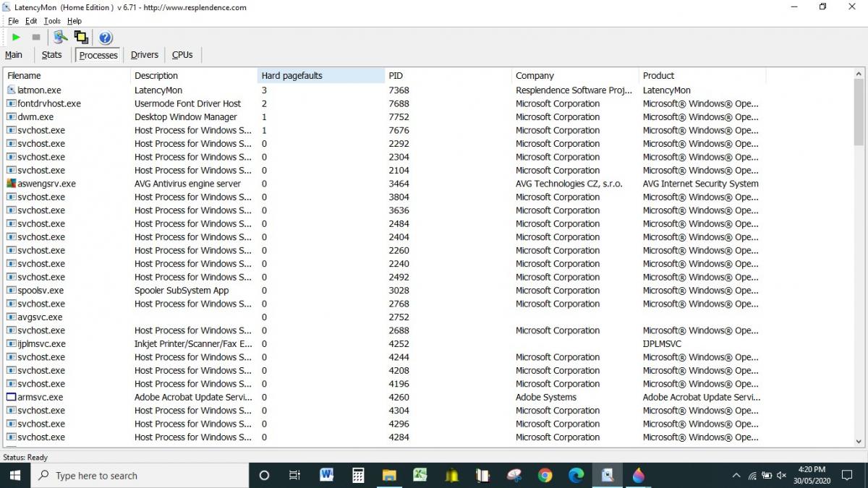Screen dimensions: 868x488
Task: Click the icon beside ijplmsvc.exe
Action: 11,344
